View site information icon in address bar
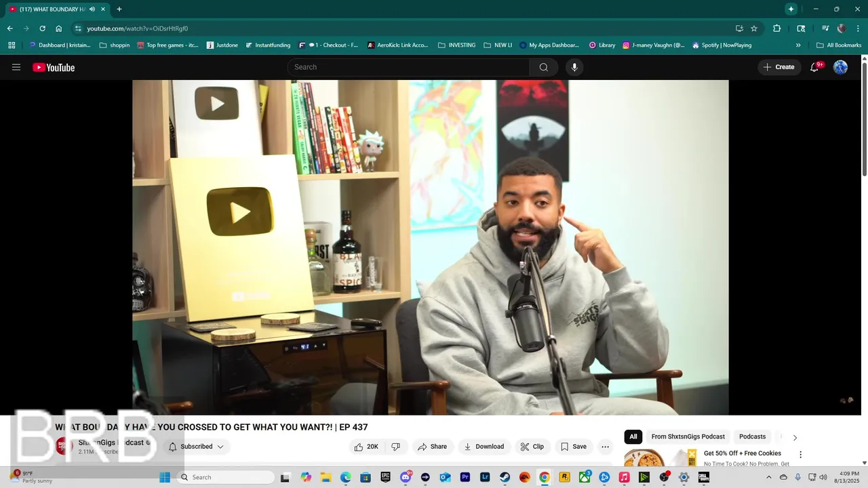868x488 pixels. 79,28
